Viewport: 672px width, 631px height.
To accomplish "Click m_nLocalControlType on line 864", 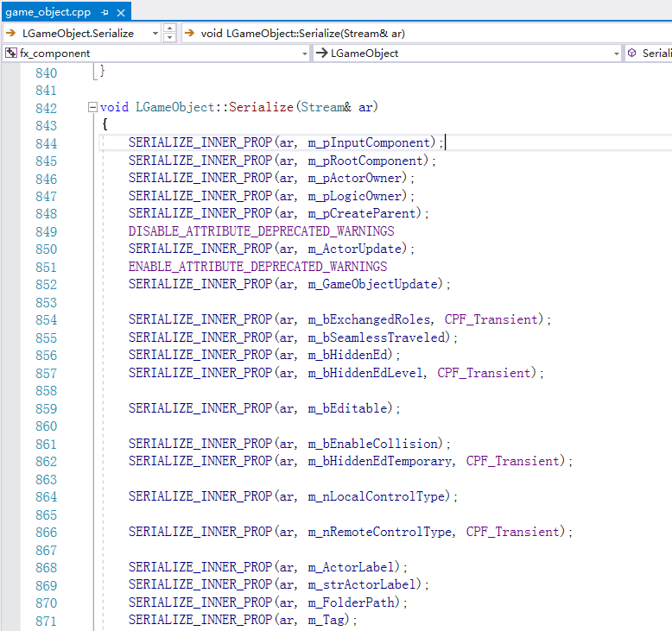I will click(376, 496).
